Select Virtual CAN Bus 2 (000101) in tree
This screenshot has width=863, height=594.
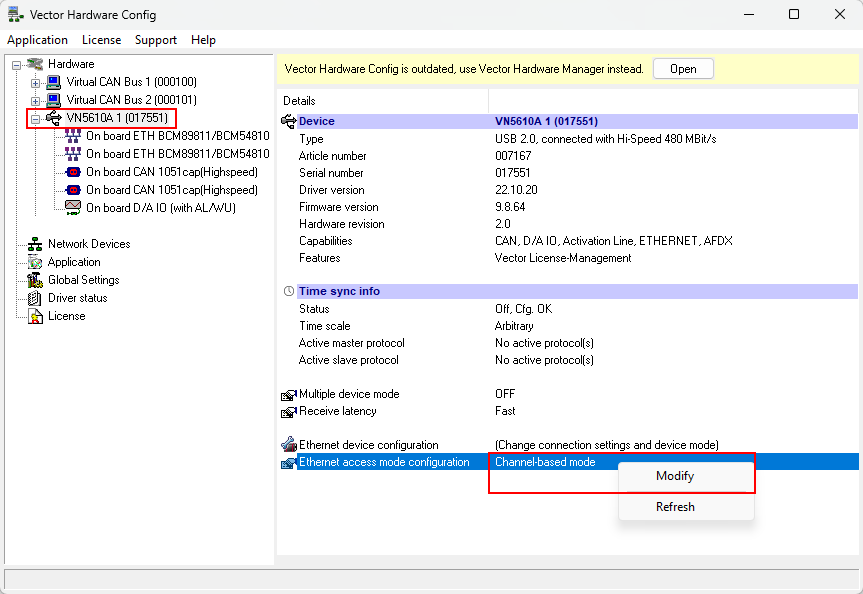point(132,100)
